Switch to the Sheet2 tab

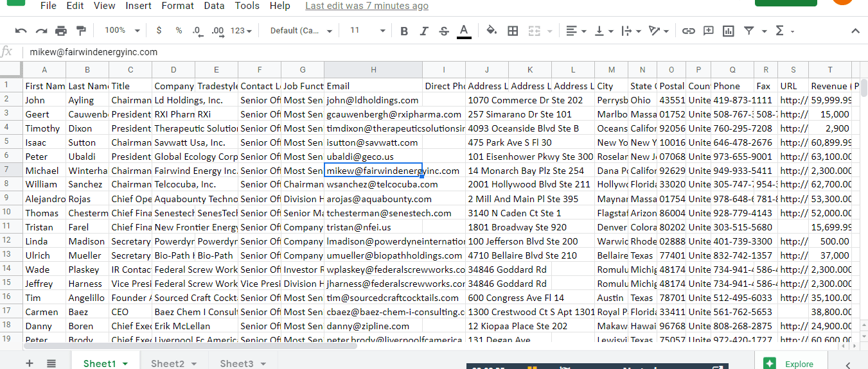[x=175, y=363]
